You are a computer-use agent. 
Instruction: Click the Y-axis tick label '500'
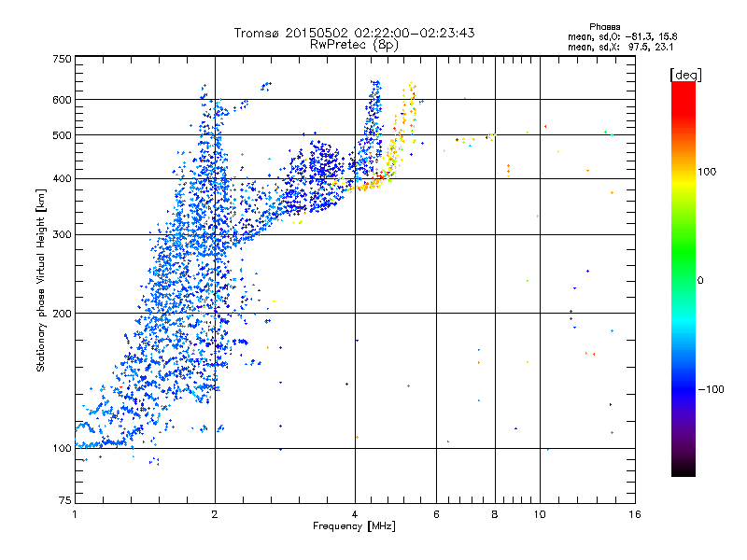(62, 135)
